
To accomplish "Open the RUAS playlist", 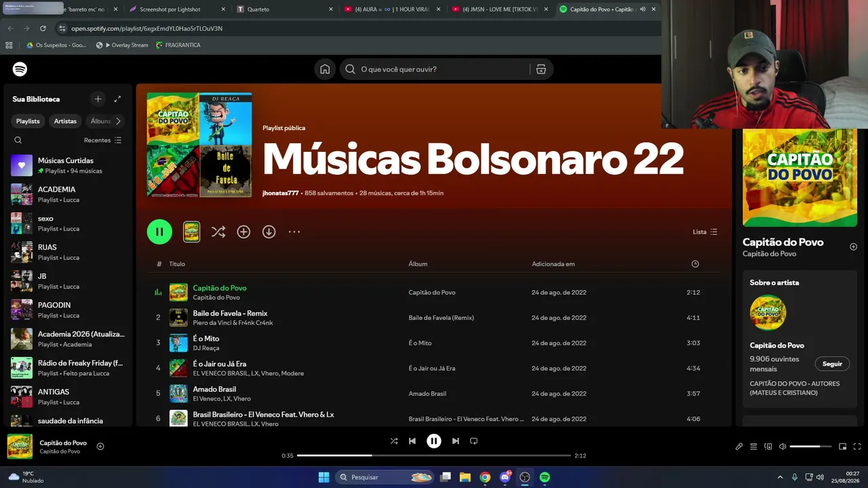I will point(68,252).
